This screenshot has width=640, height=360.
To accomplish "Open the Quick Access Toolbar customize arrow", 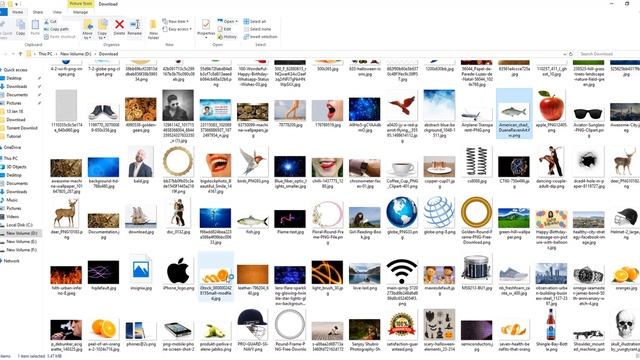I will pos(17,4).
